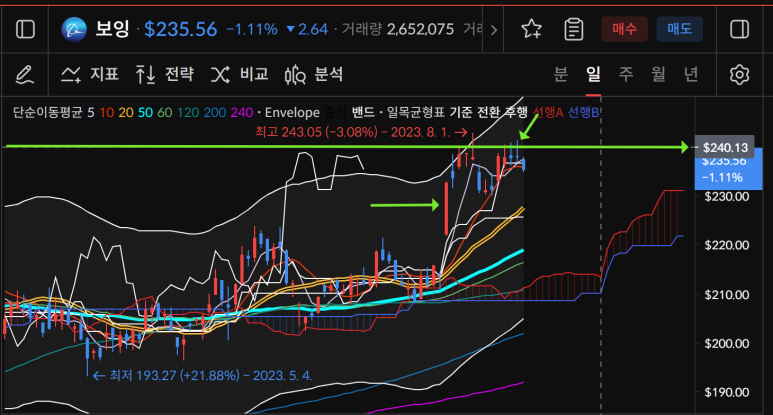Click the 보잉 stock name
The height and width of the screenshot is (415, 773).
coord(112,29)
